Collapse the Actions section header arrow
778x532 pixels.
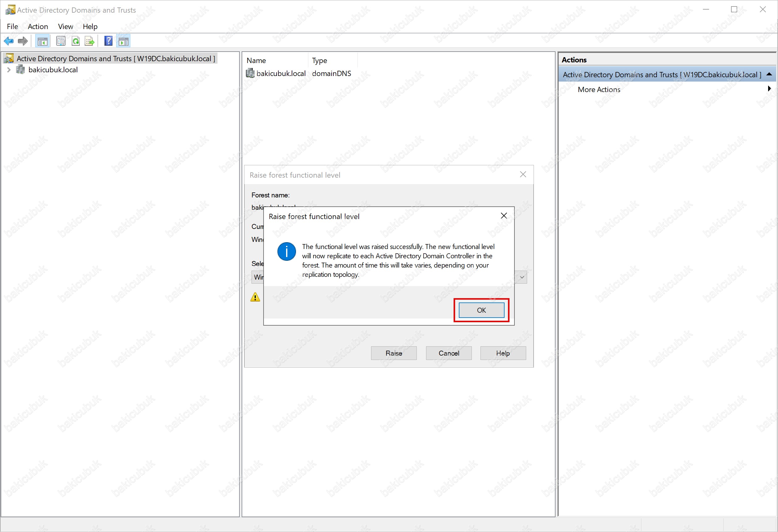[x=769, y=74]
